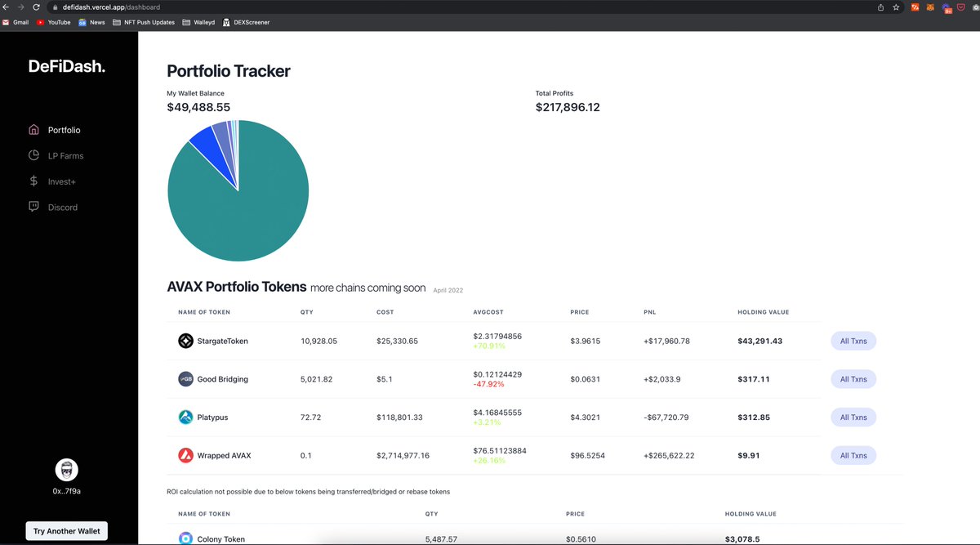Image resolution: width=980 pixels, height=545 pixels.
Task: Click the -47.92% average cost change
Action: (488, 384)
